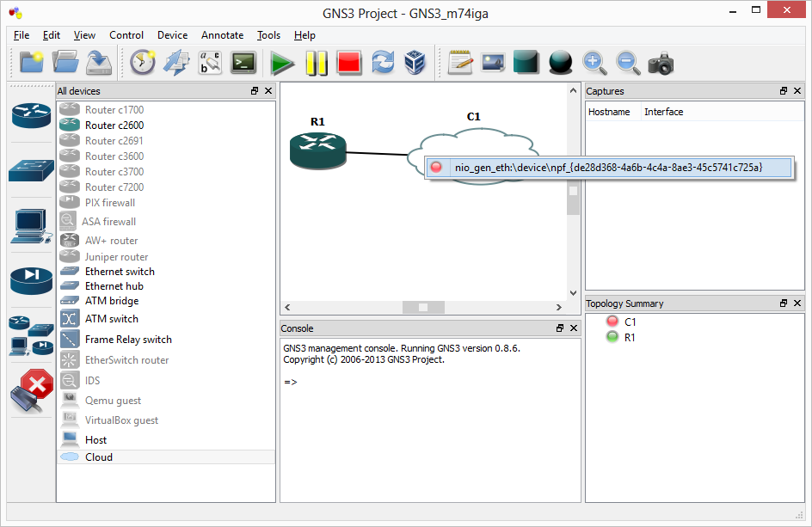This screenshot has height=527, width=812.
Task: Click the add a link cable icon
Action: pos(31,392)
